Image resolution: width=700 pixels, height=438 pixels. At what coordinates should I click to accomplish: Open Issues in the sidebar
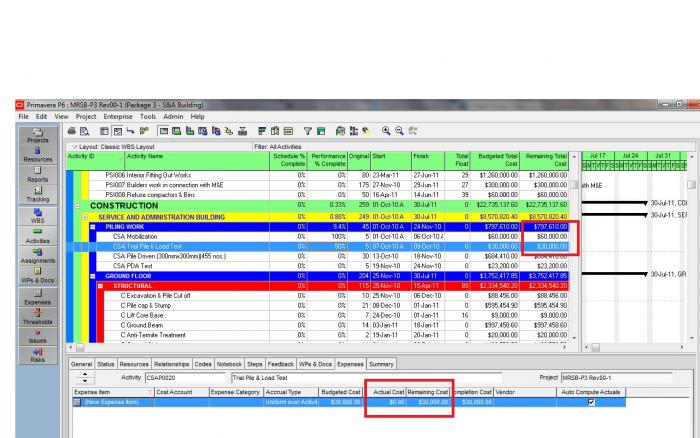pyautogui.click(x=38, y=336)
